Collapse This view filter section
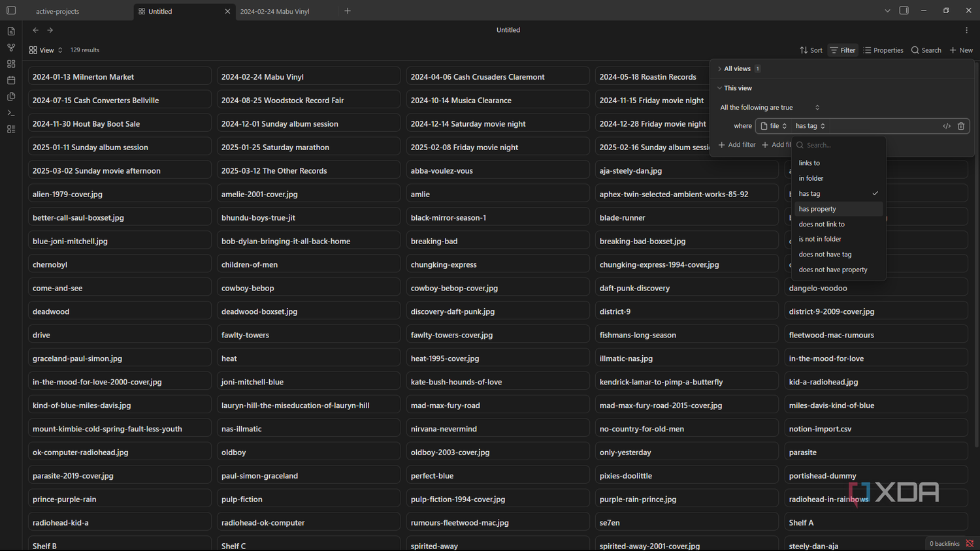Screen dimensions: 980x551 pyautogui.click(x=735, y=88)
